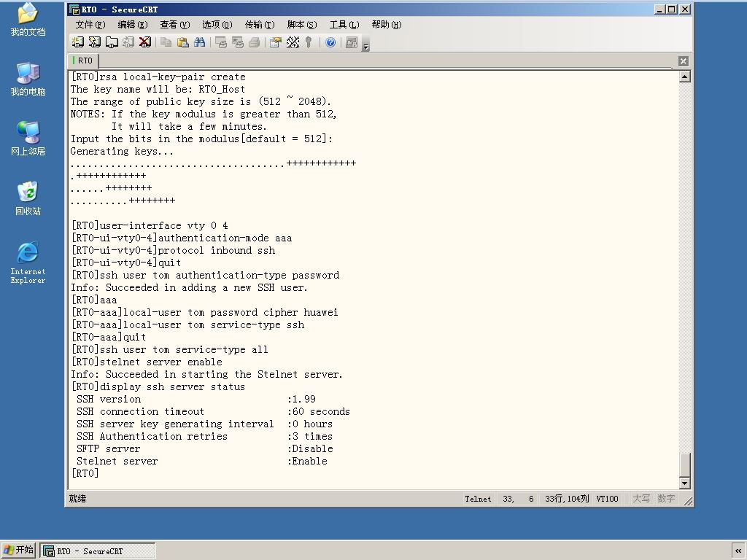The image size is (747, 560).
Task: Click 'Generating keys...' line
Action: [122, 151]
